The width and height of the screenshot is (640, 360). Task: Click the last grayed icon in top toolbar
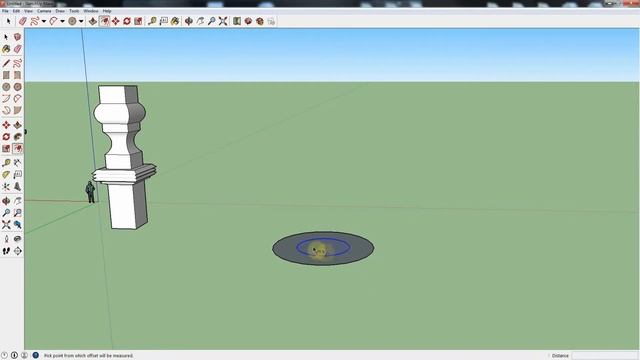click(x=271, y=21)
